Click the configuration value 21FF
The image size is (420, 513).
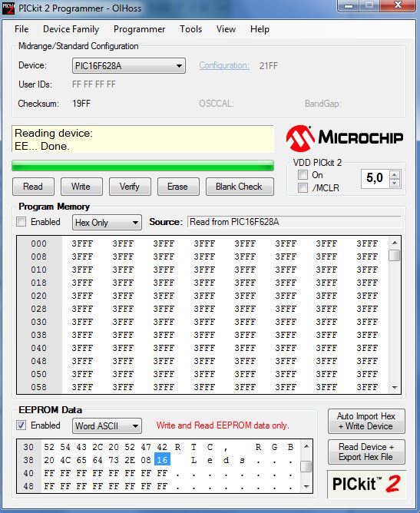[269, 66]
